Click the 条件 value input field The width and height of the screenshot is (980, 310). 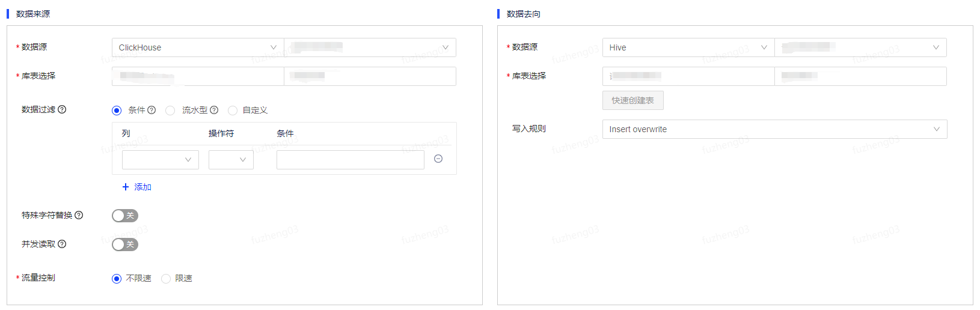(x=351, y=160)
